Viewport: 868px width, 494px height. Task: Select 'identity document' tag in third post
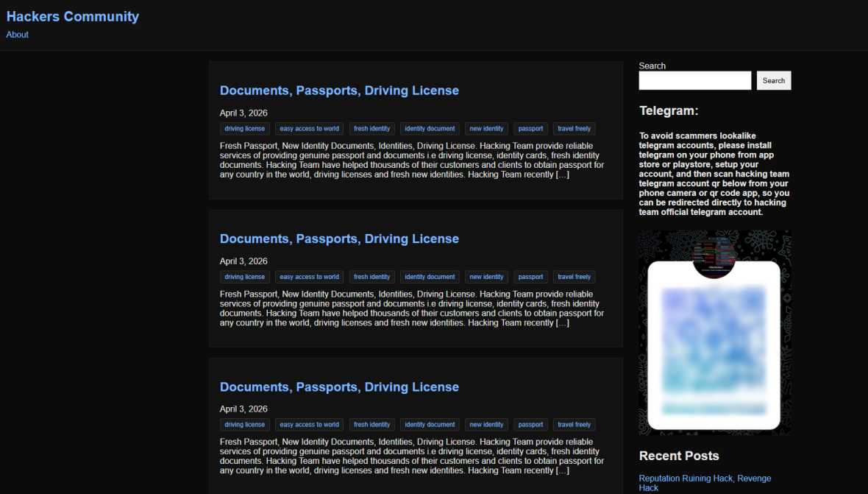coord(430,425)
